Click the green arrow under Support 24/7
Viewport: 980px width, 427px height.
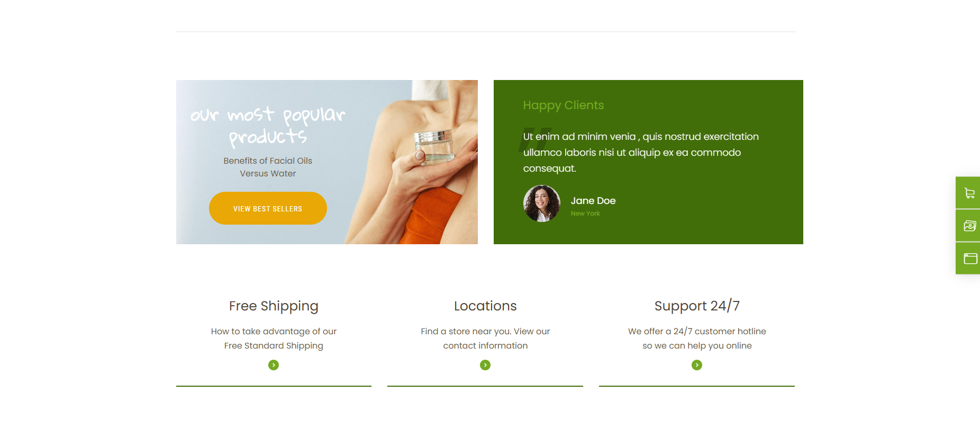(x=697, y=365)
